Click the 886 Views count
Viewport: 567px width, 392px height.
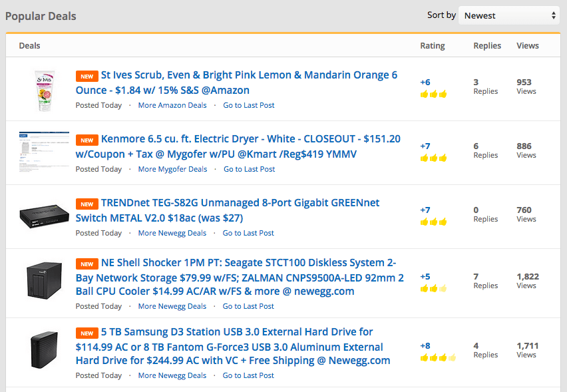coord(526,151)
